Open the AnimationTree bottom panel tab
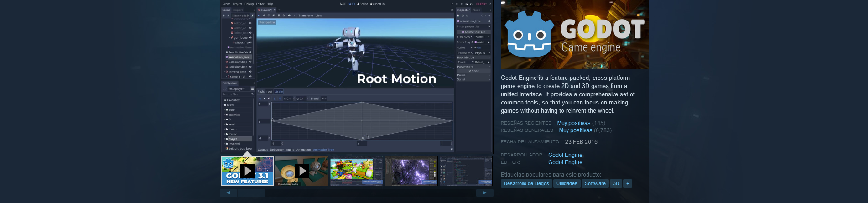868x203 pixels. click(x=323, y=150)
